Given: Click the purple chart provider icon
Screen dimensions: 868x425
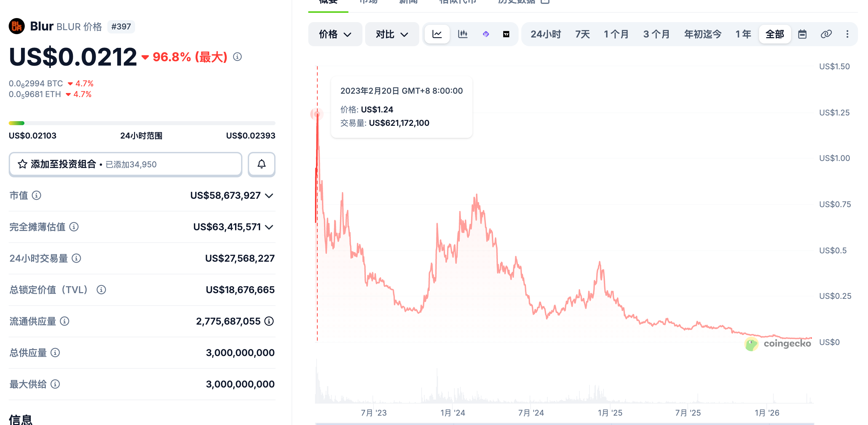Looking at the screenshot, I should coord(485,34).
